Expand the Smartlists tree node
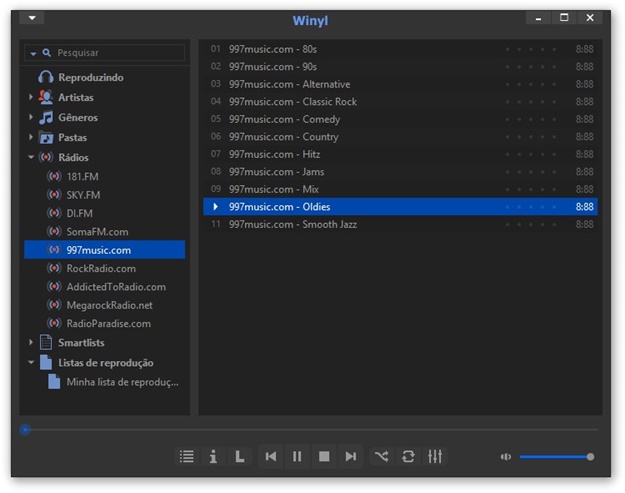The height and width of the screenshot is (493, 625). (x=31, y=343)
